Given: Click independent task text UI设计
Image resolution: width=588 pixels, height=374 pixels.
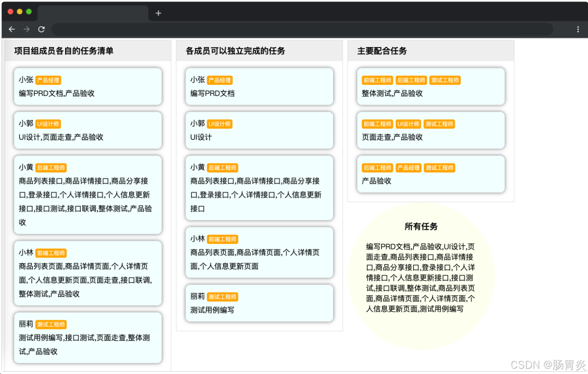Looking at the screenshot, I should pos(201,137).
